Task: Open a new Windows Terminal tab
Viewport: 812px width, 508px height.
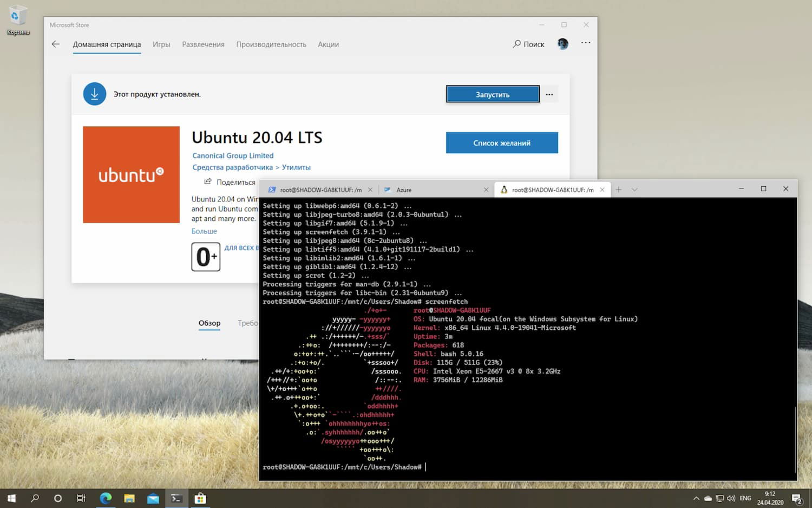Action: pos(618,189)
